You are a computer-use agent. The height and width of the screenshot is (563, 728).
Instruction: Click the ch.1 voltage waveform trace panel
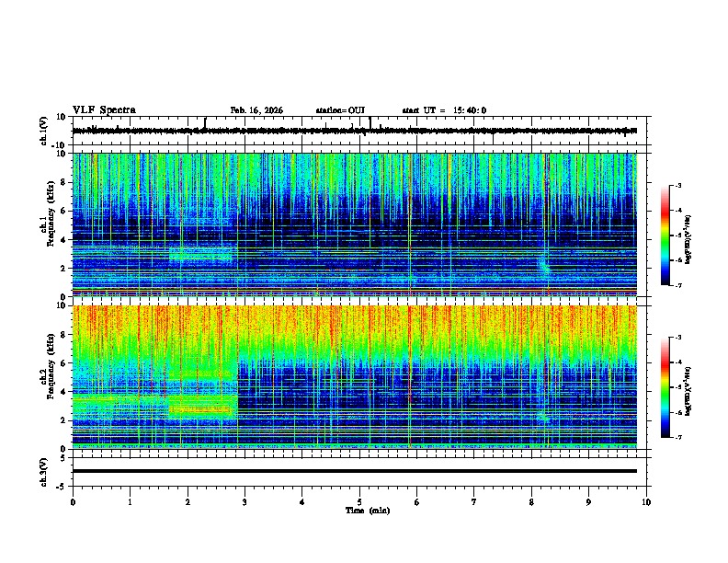[x=359, y=131]
